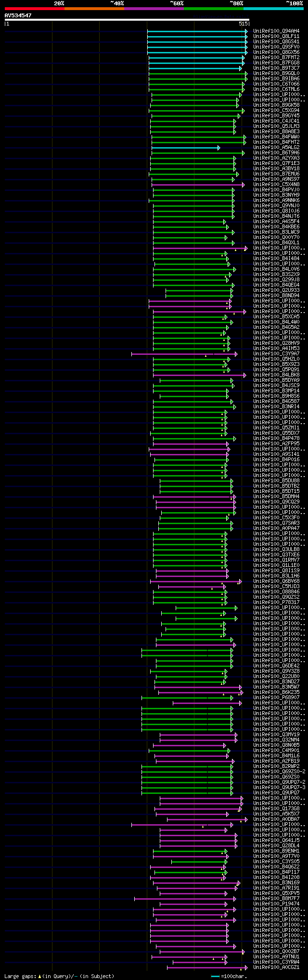
Task: Click label UniRef100_A3BV18
Action: tap(276, 169)
